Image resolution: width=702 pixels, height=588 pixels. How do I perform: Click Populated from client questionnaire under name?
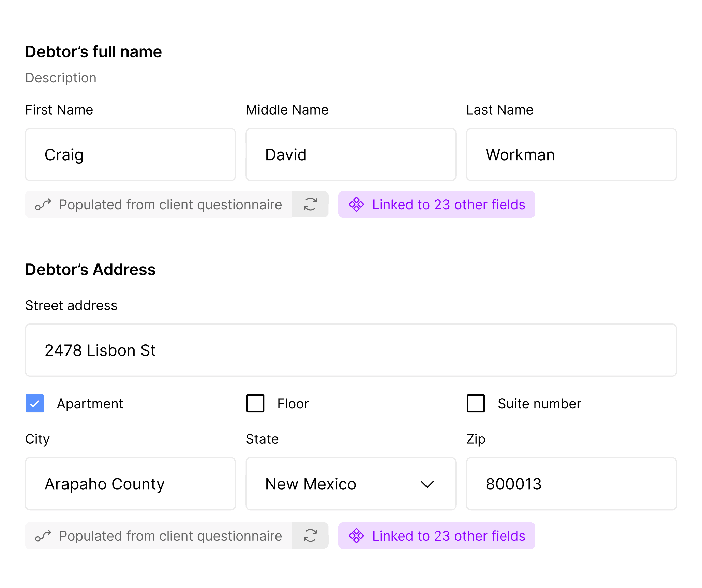click(x=170, y=205)
